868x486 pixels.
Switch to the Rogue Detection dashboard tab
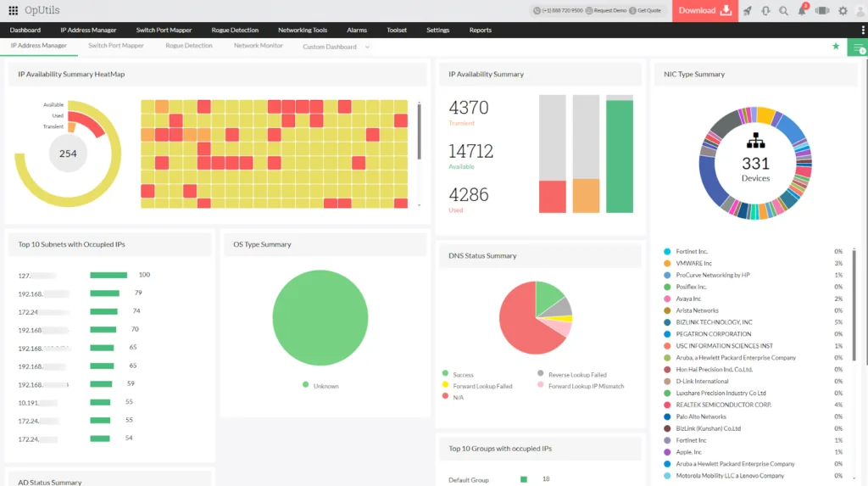tap(189, 46)
